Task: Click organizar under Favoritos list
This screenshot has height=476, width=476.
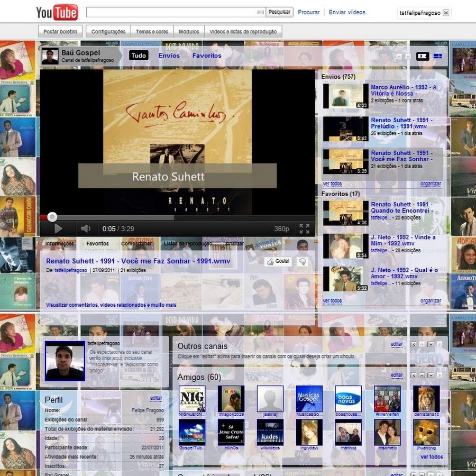Action: point(431,300)
